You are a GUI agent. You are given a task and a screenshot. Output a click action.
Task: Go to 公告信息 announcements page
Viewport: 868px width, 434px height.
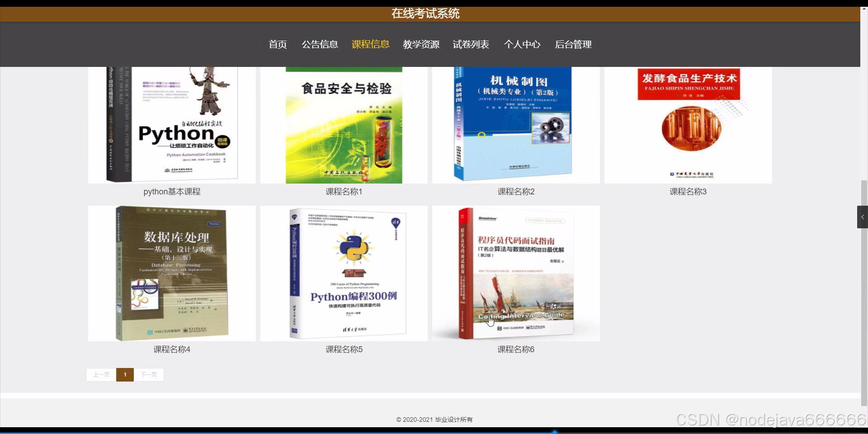click(x=320, y=44)
